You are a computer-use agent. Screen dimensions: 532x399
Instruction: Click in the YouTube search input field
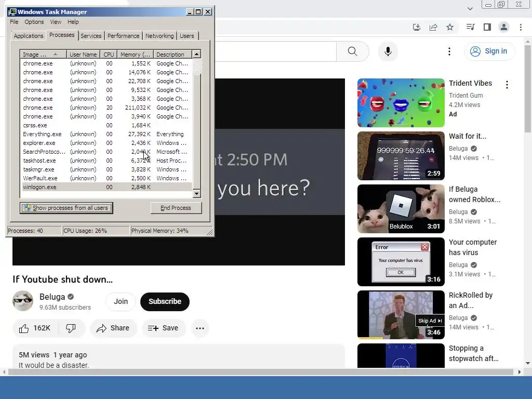[x=275, y=51]
